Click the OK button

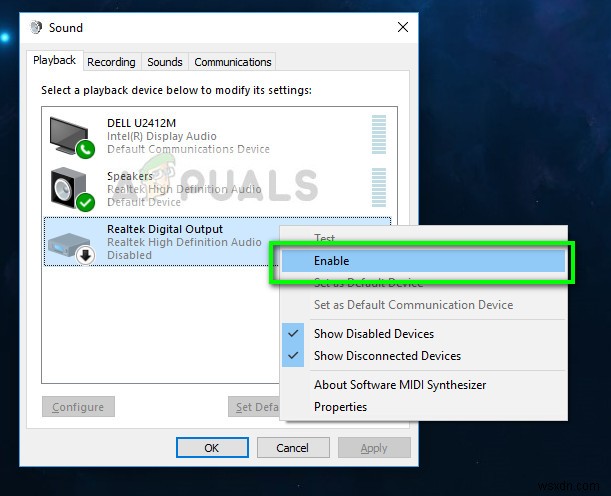coord(212,448)
